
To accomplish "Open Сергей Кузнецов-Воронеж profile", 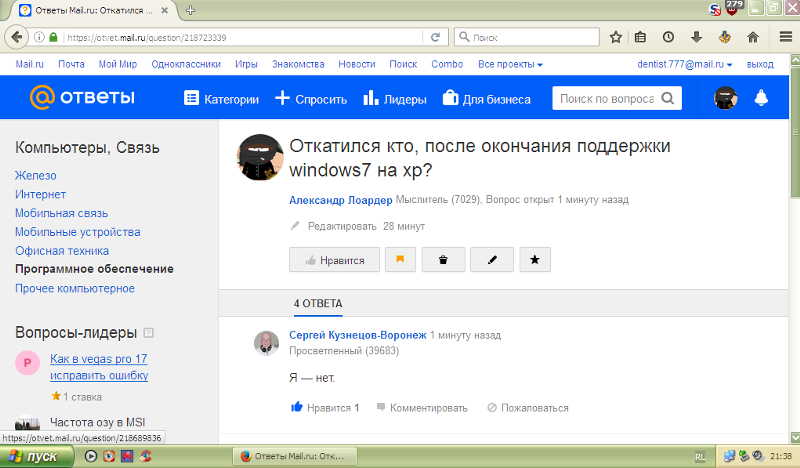I will [x=358, y=335].
